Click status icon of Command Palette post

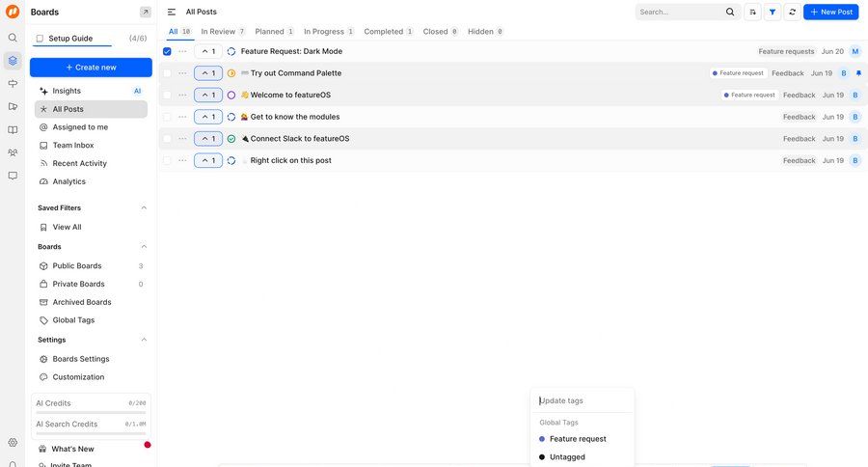click(231, 73)
